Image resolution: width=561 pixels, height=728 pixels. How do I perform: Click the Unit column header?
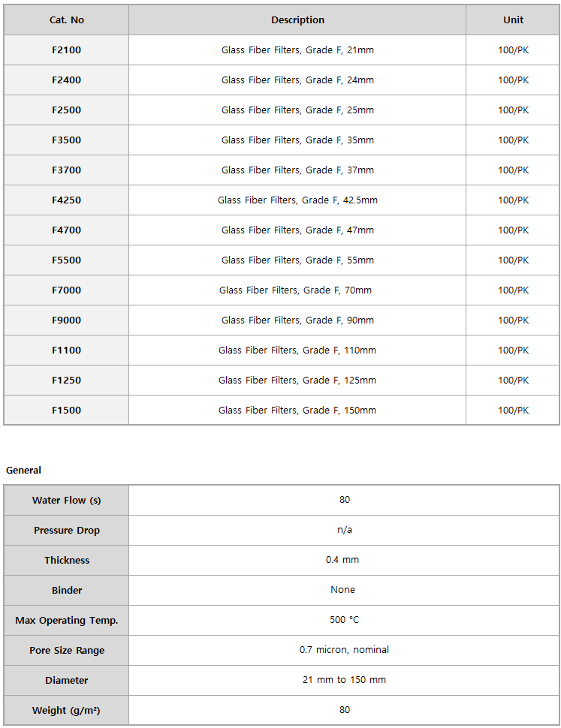(x=513, y=20)
